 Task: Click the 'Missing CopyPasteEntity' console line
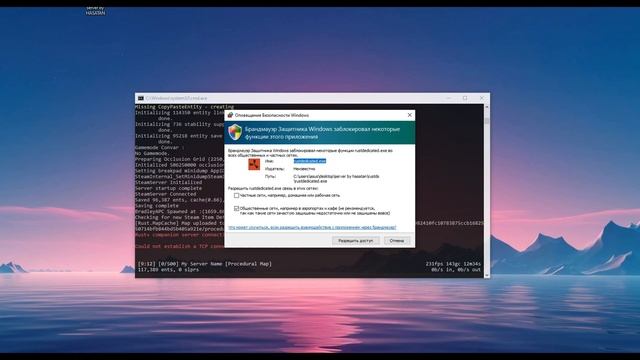point(184,107)
